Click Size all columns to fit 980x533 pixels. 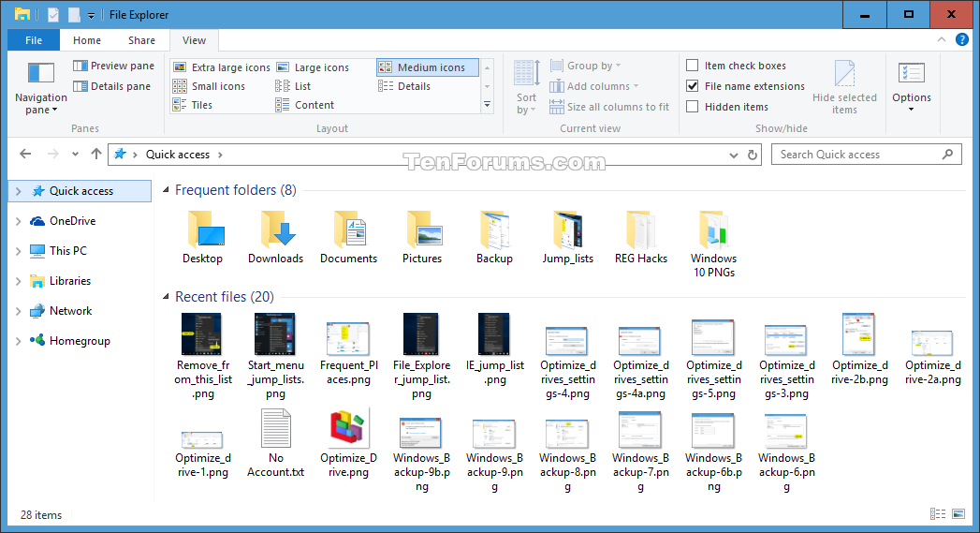click(x=609, y=107)
